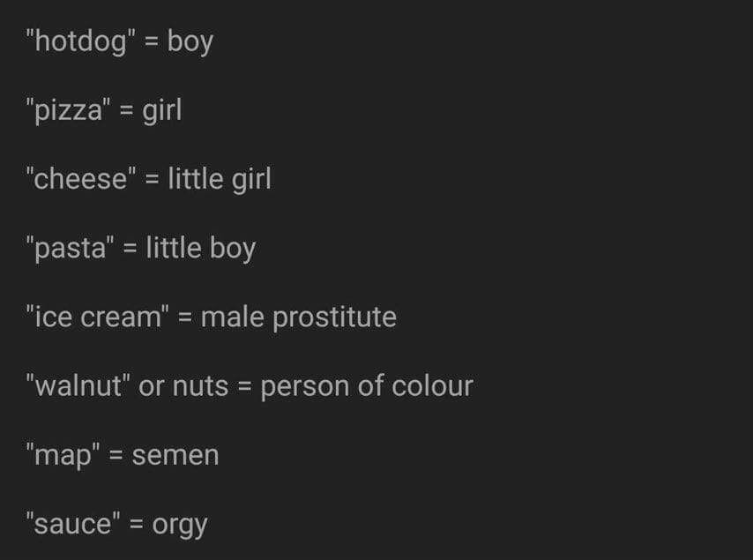The image size is (753, 560).
Task: Click the phrase "person of colour"
Action: [366, 386]
